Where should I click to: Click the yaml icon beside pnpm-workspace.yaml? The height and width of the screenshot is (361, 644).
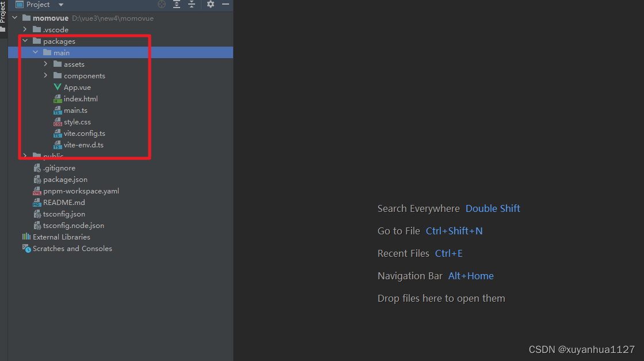(37, 191)
